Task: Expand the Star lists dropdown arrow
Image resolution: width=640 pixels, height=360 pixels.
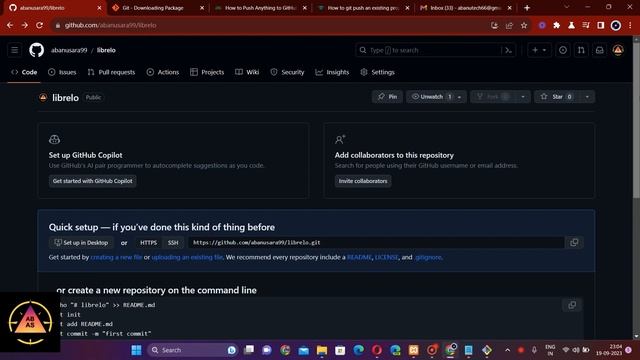Action: click(587, 97)
